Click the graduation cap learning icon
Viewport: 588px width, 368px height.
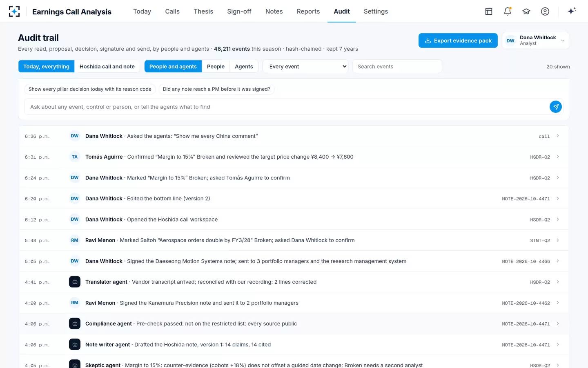tap(526, 11)
